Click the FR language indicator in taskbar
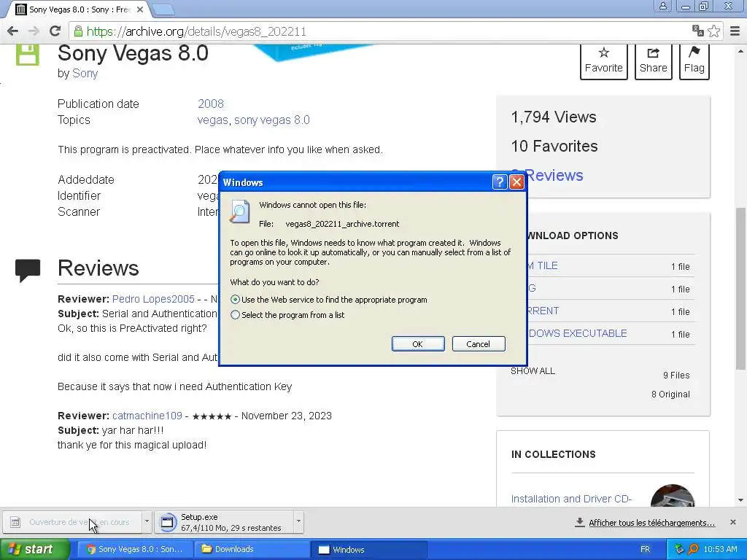The width and height of the screenshot is (747, 560). [645, 549]
